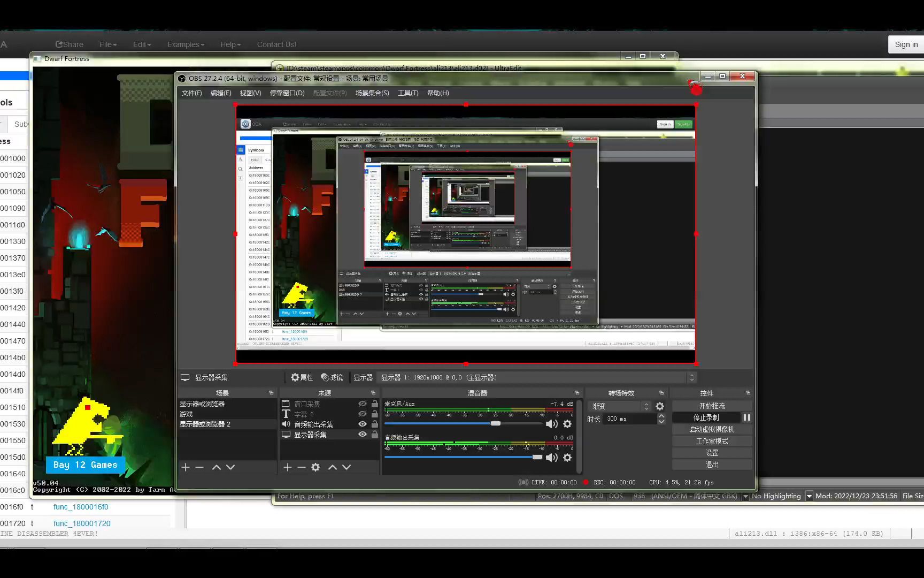This screenshot has width=924, height=578.
Task: Open the 编辑(E) menu in OBS
Action: click(x=221, y=93)
